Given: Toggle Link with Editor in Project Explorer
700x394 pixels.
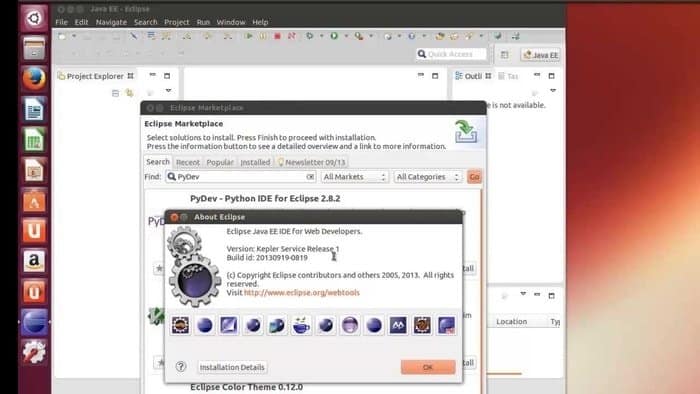Looking at the screenshot, I should click(129, 93).
